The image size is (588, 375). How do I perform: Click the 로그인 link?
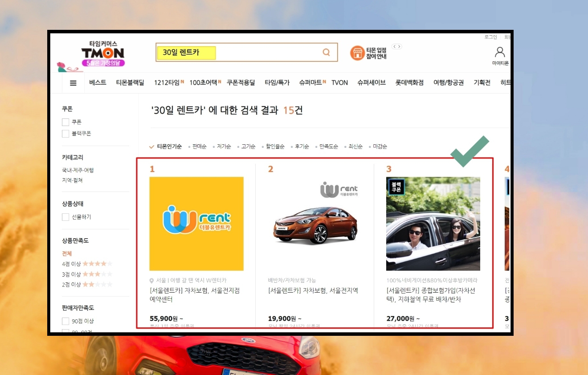[490, 37]
